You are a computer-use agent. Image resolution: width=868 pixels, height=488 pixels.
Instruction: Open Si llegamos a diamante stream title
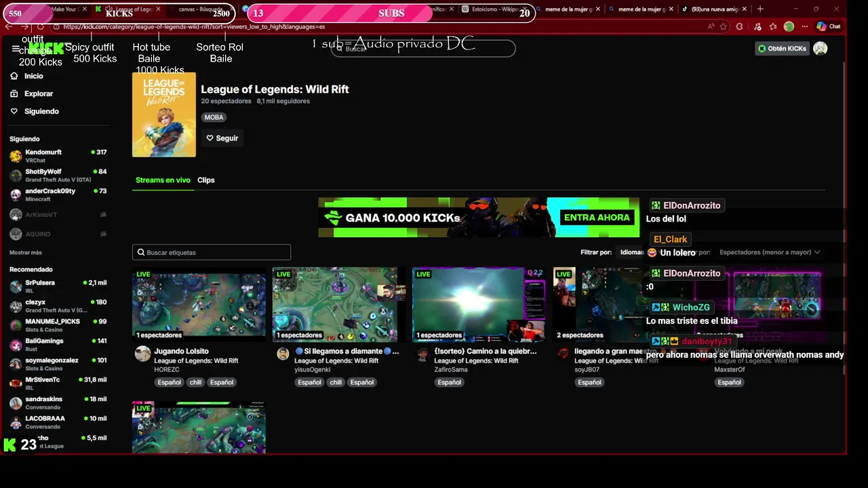347,351
